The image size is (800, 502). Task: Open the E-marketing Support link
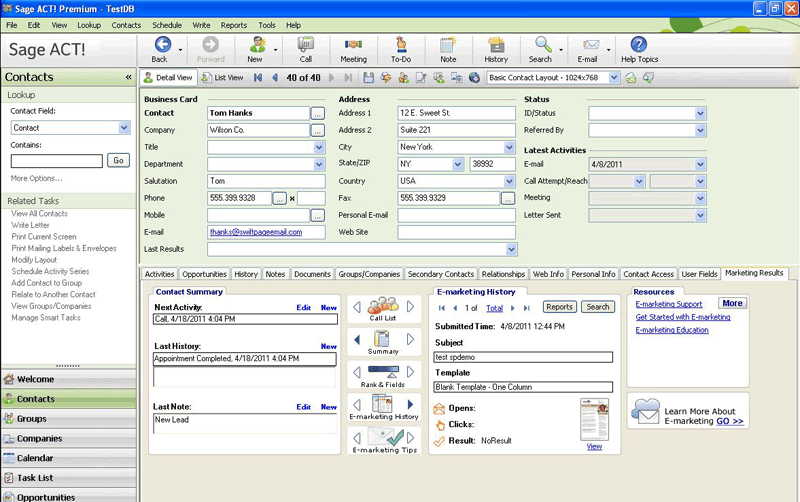(668, 304)
